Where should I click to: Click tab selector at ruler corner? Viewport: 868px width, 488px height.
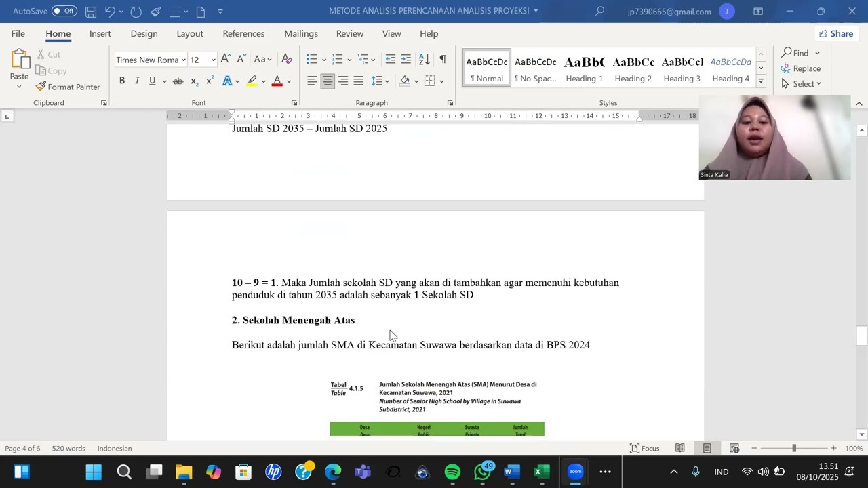tap(7, 117)
